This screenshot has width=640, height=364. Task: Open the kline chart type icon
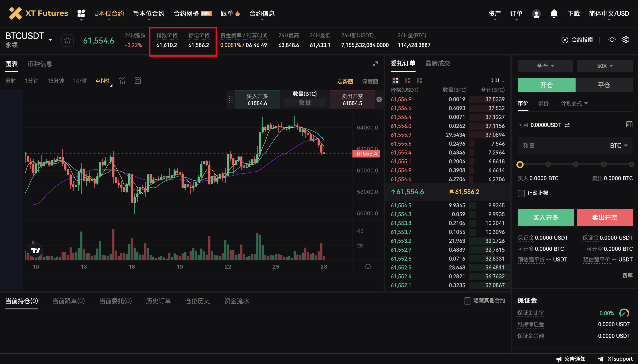click(x=122, y=81)
